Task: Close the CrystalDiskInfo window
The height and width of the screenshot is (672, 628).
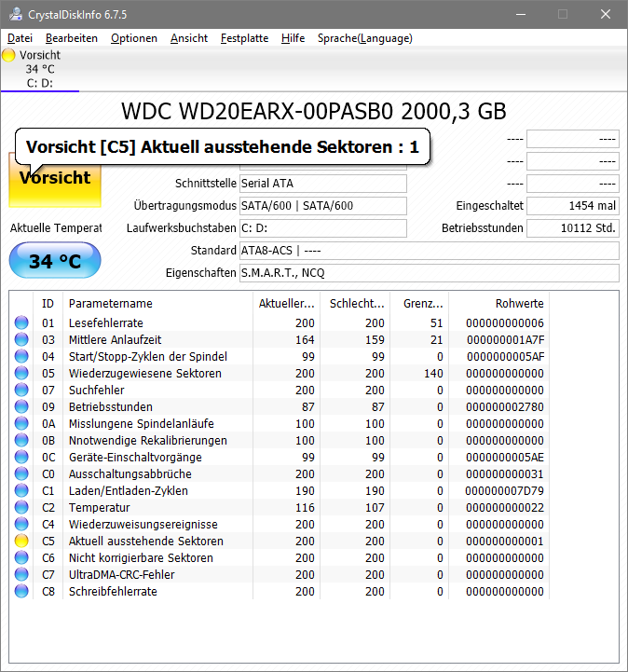Action: tap(606, 14)
